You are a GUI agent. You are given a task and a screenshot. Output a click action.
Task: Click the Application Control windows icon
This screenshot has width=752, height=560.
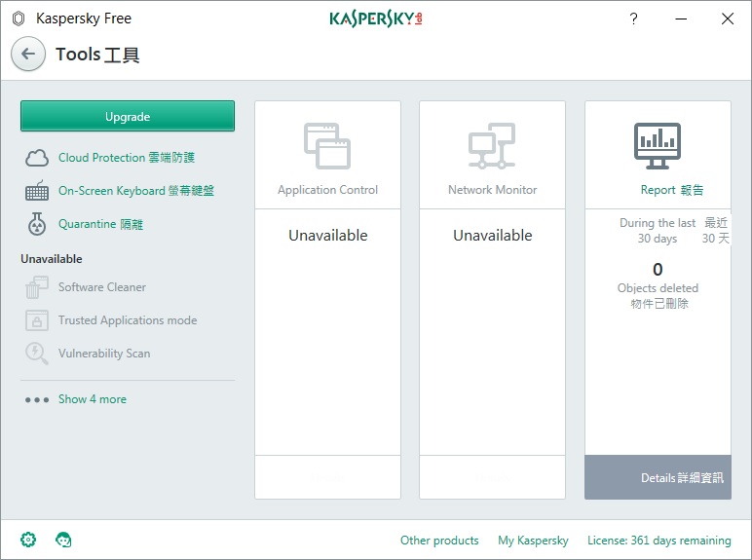click(x=327, y=146)
